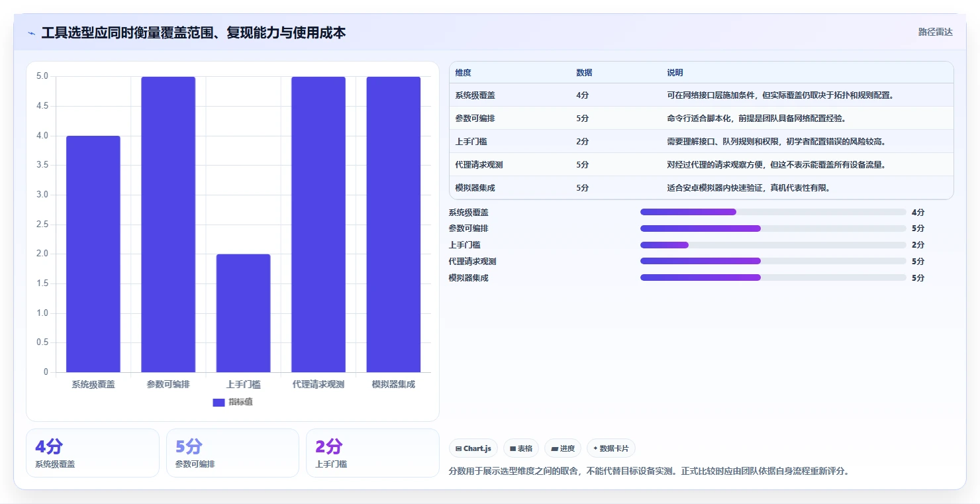
Task: Click the small blue icon before the page title
Action: point(32,33)
